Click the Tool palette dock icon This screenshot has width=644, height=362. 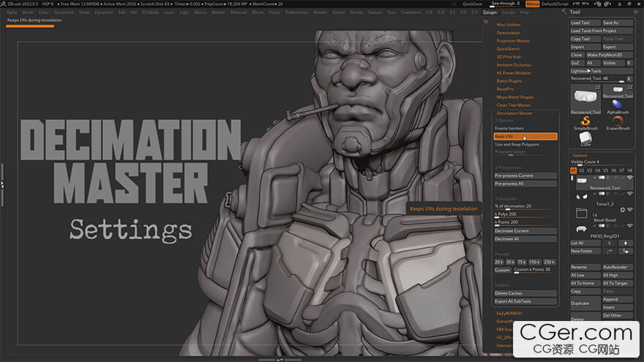pos(636,12)
